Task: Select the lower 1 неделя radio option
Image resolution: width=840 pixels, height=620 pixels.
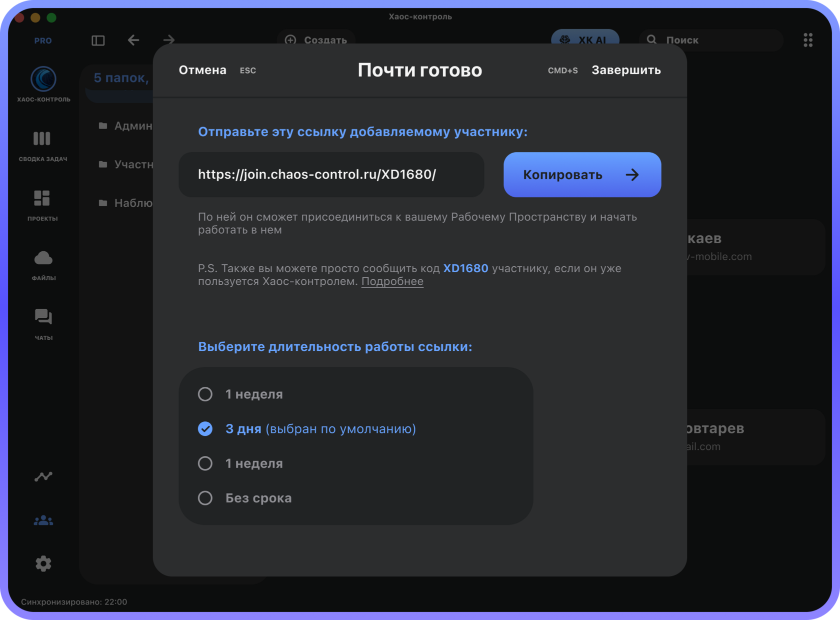Action: 205,463
